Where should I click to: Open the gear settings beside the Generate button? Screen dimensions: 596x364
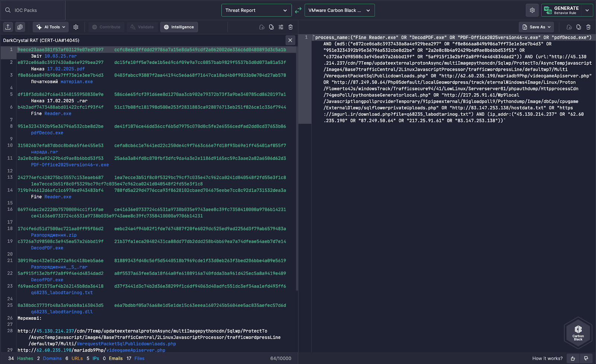532,10
